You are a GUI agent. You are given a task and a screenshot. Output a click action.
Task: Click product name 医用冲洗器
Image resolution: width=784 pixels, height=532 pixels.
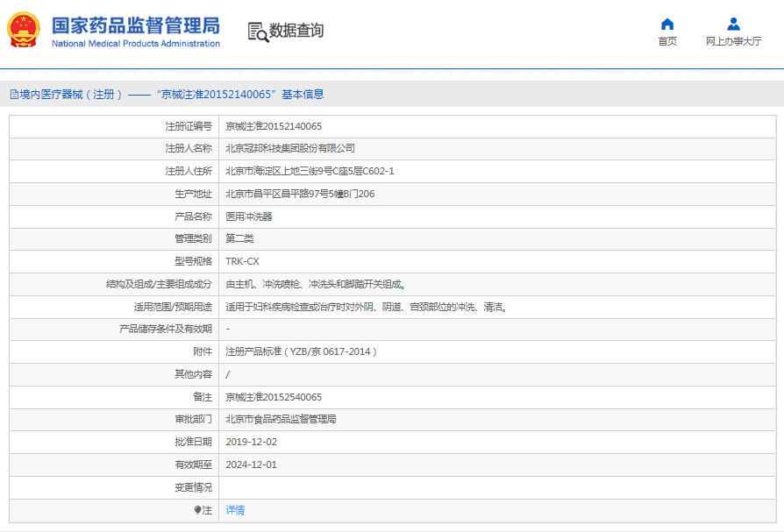click(249, 216)
